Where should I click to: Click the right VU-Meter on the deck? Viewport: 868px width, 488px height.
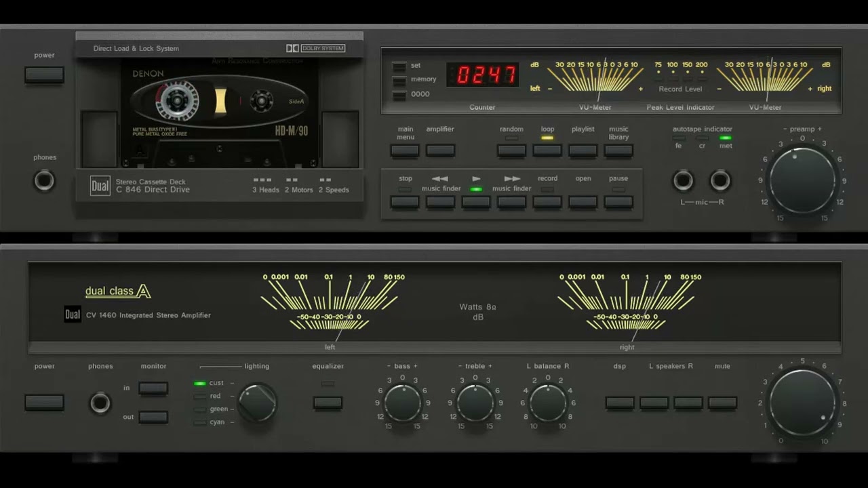(x=765, y=77)
